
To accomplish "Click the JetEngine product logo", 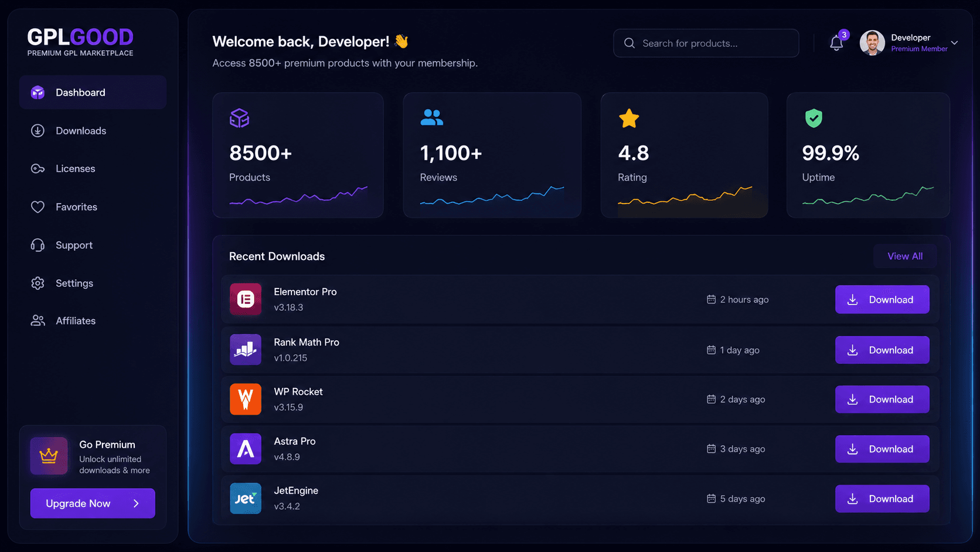I will pyautogui.click(x=246, y=499).
